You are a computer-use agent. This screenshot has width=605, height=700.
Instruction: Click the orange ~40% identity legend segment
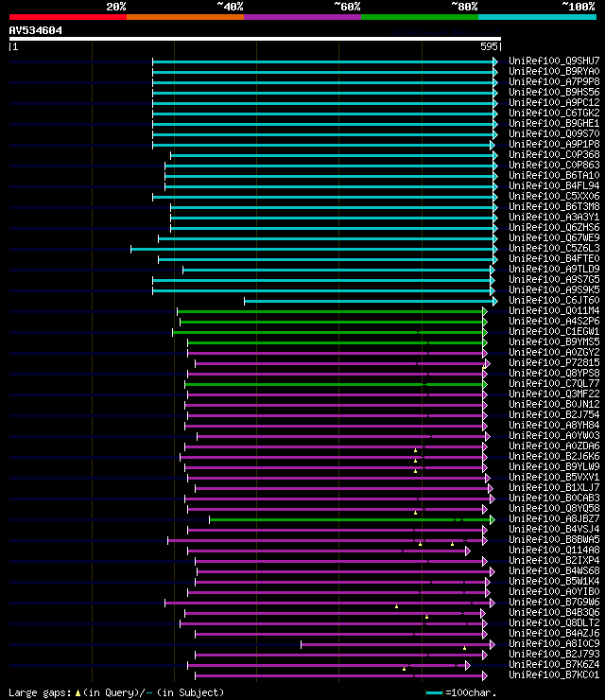[x=185, y=17]
